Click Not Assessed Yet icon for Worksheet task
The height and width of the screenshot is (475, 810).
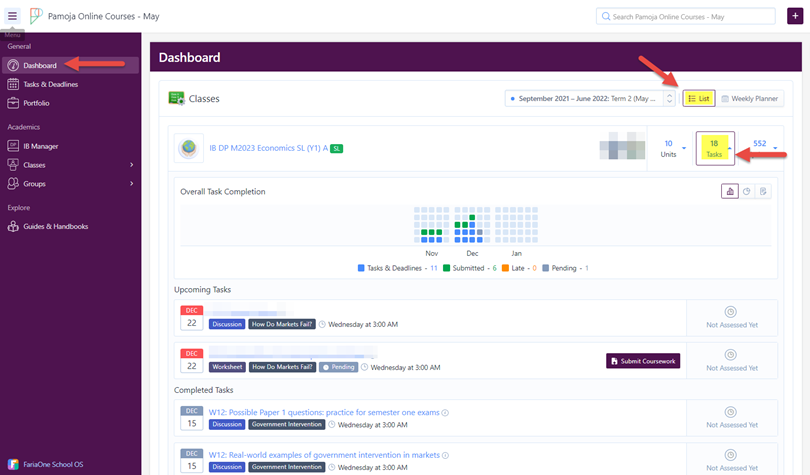(x=730, y=355)
